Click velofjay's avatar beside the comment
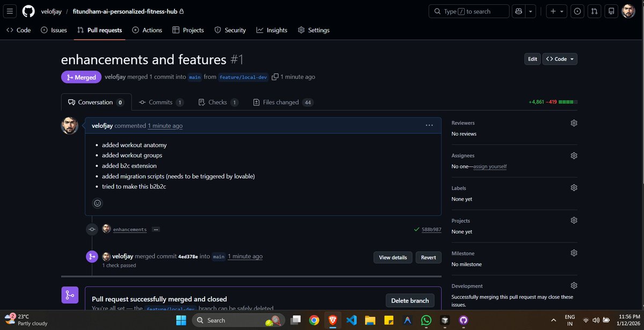Screen dimensions: 644x330 (70, 126)
